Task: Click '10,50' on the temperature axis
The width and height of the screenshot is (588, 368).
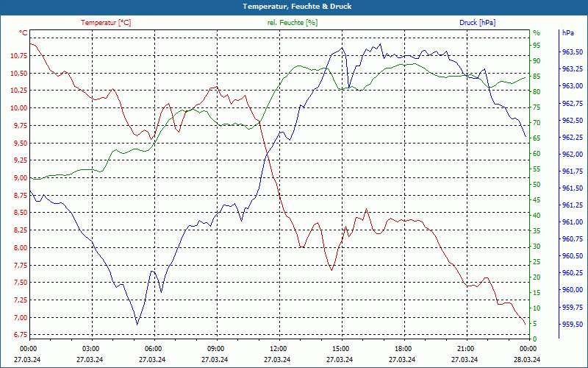Action: [19, 73]
